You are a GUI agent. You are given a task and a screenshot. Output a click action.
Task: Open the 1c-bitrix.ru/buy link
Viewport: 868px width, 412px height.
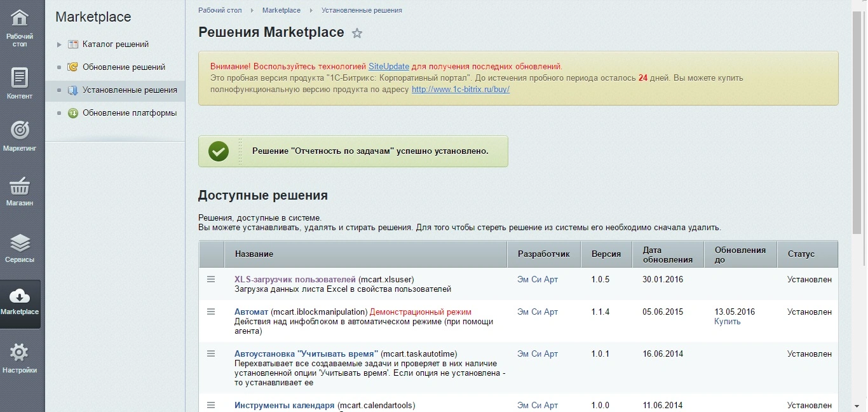click(x=461, y=90)
